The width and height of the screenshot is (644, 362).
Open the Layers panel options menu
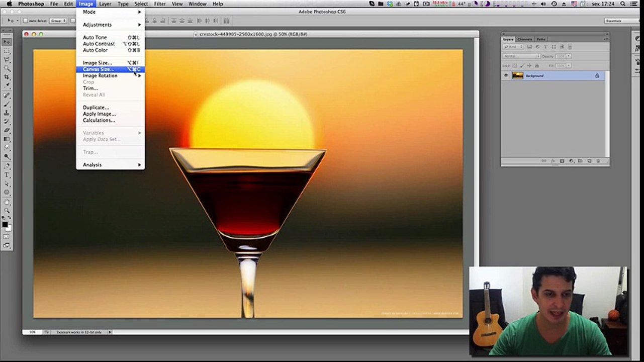pyautogui.click(x=605, y=39)
